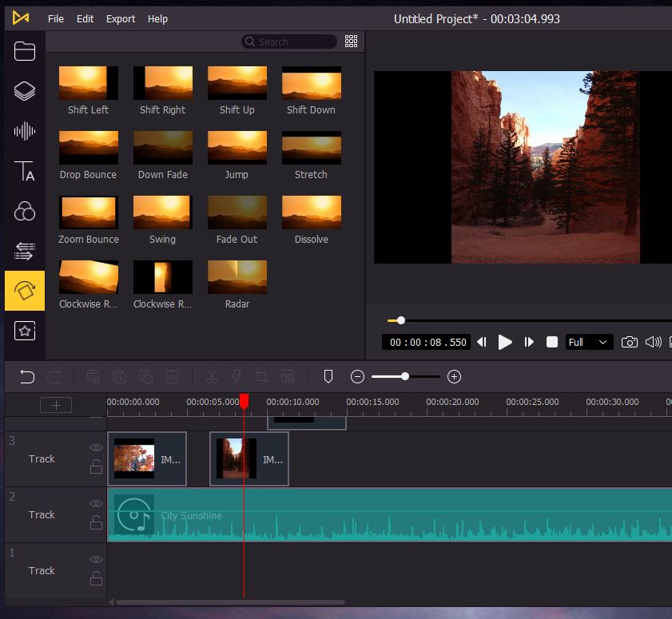Image resolution: width=672 pixels, height=619 pixels.
Task: Lock Track 2 with the padlock icon
Action: coord(96,523)
